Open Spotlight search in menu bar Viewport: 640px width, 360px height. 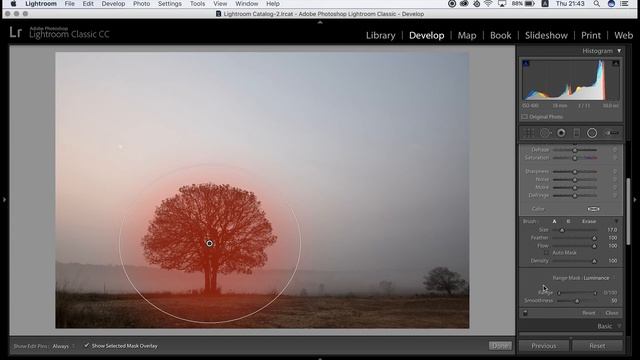click(x=597, y=4)
